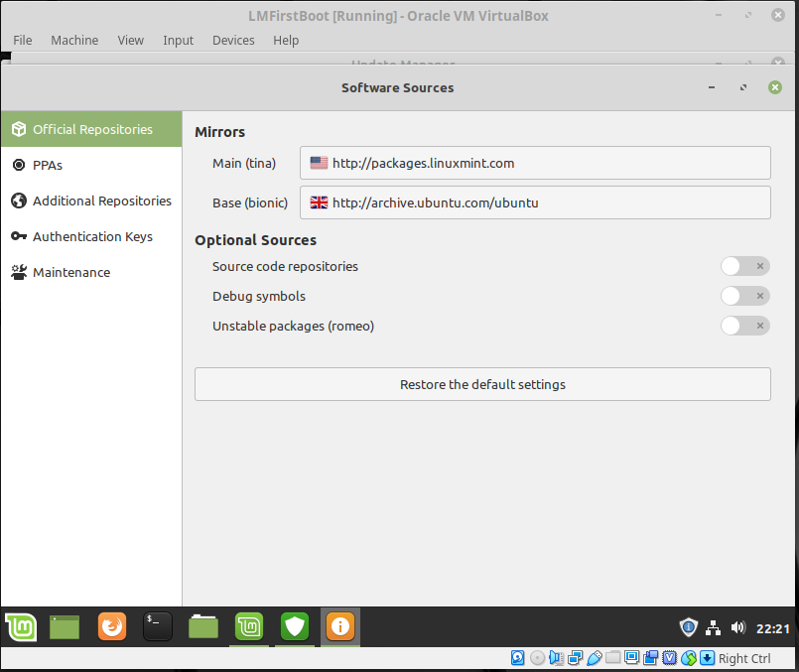Switch to the Update Manager shield taskbar window
Screen dimensions: 799x672
coord(295,626)
